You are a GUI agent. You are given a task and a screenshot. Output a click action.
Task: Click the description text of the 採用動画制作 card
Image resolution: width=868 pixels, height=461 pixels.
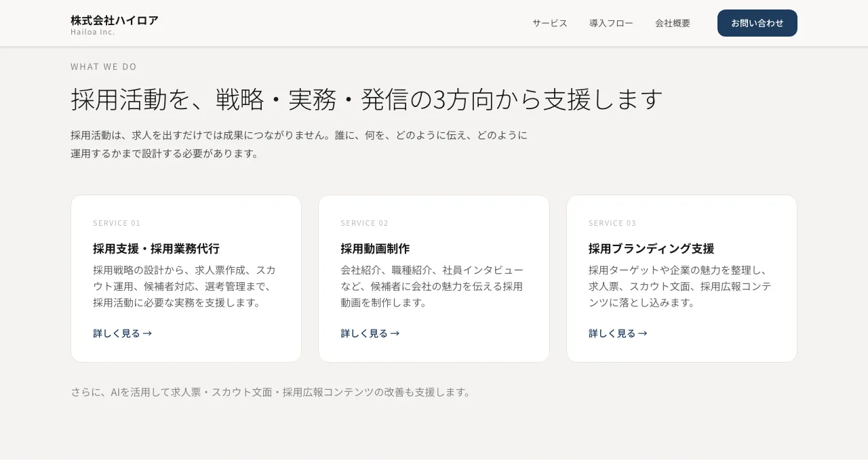pyautogui.click(x=432, y=286)
